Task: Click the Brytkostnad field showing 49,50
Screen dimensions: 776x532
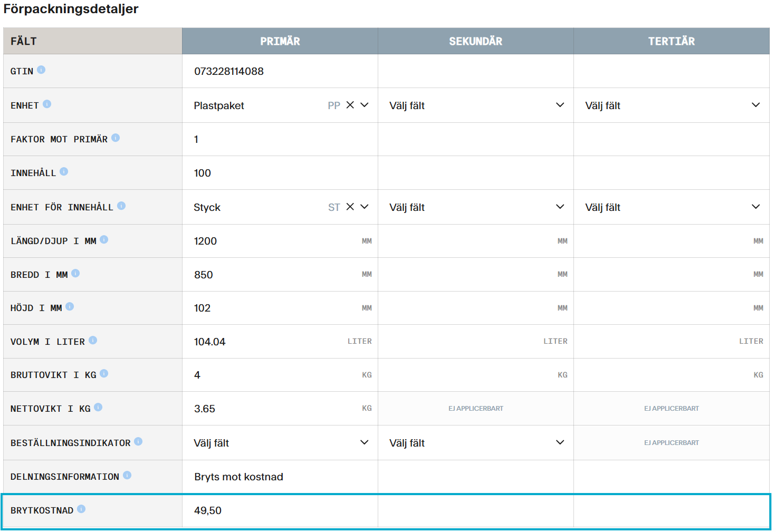Action: [280, 510]
